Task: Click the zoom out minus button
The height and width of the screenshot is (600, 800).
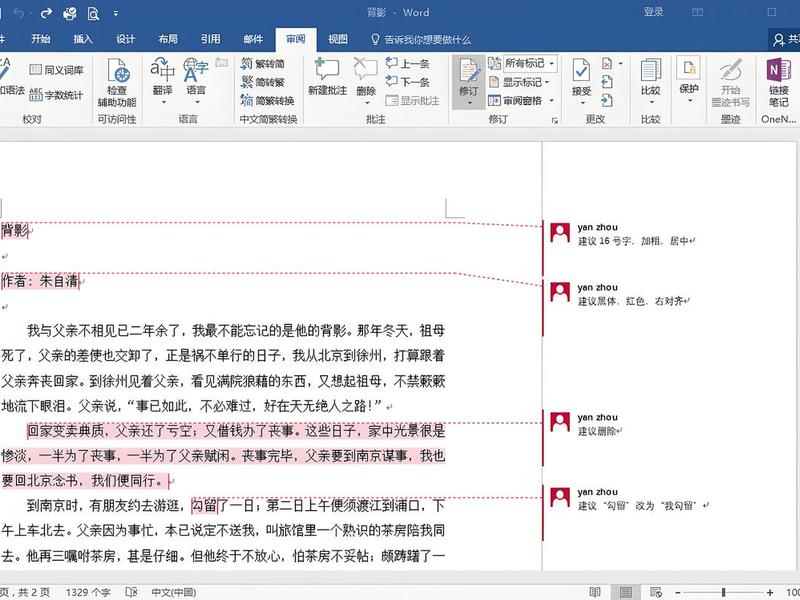Action: (x=678, y=592)
